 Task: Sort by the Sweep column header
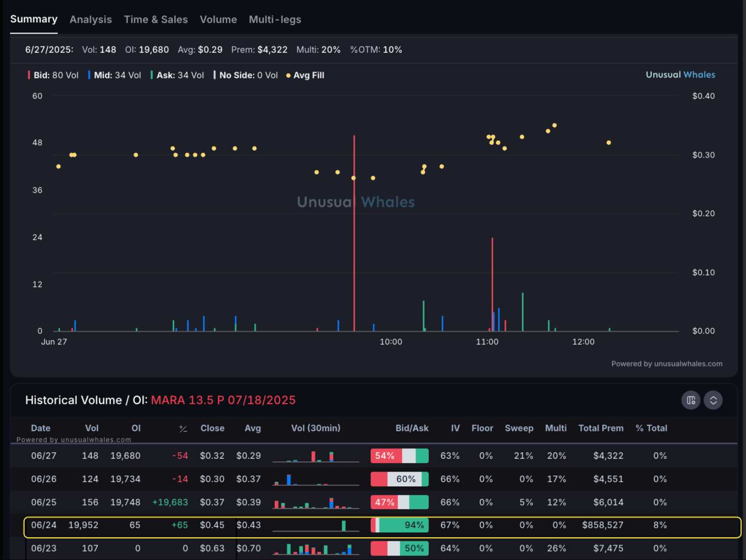pyautogui.click(x=519, y=428)
